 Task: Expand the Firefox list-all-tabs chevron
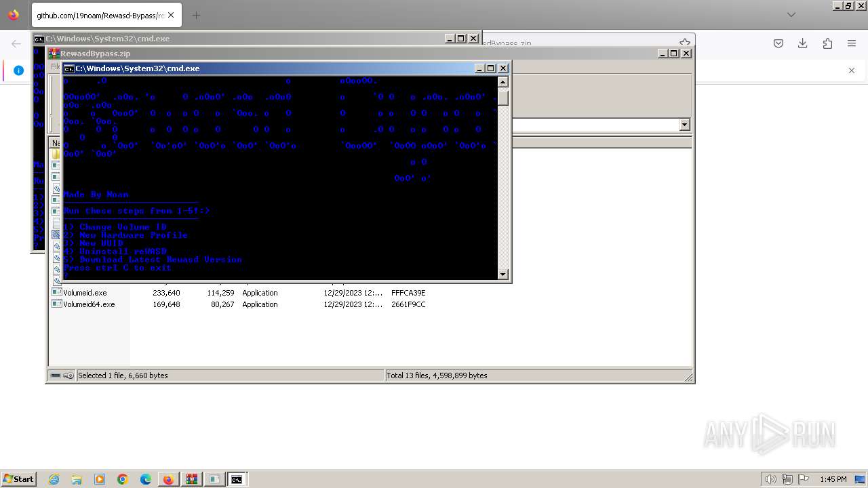pos(791,15)
